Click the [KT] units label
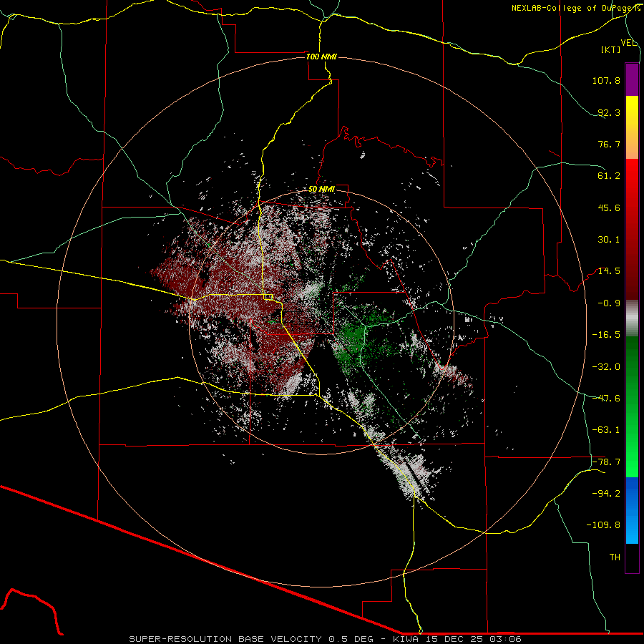Viewport: 644px width, 644px height. coord(611,49)
